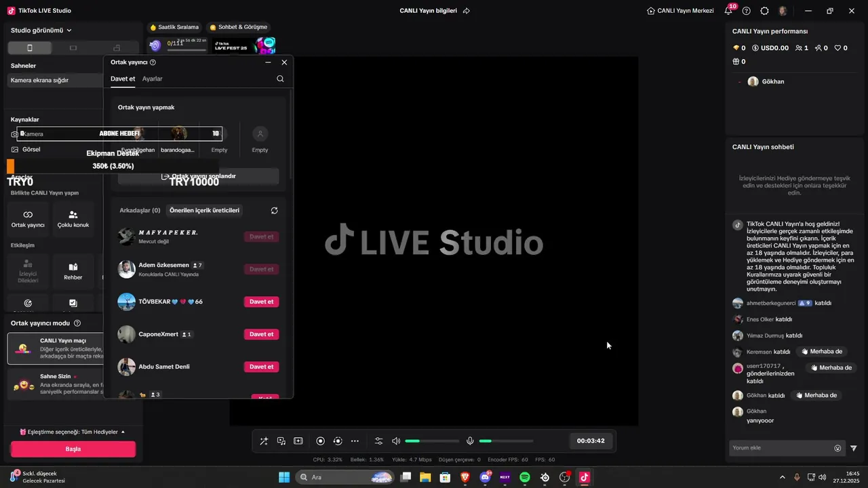The height and width of the screenshot is (488, 868).
Task: Open the notifications bell icon
Action: click(729, 11)
